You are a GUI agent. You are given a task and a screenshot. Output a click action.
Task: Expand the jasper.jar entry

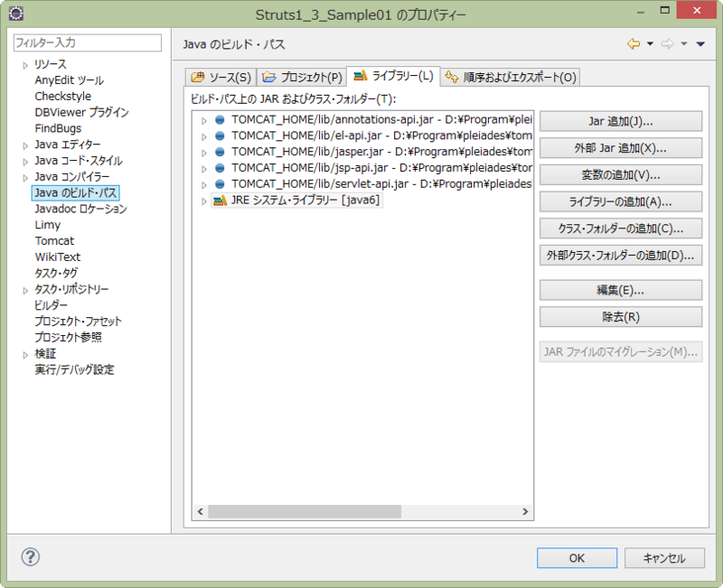point(204,153)
